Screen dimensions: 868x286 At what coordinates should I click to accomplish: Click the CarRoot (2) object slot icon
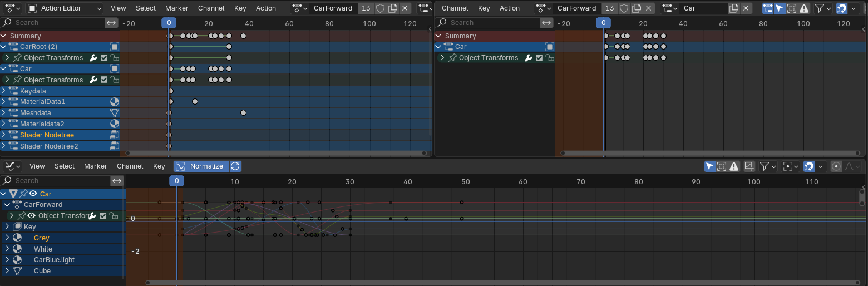coord(115,47)
